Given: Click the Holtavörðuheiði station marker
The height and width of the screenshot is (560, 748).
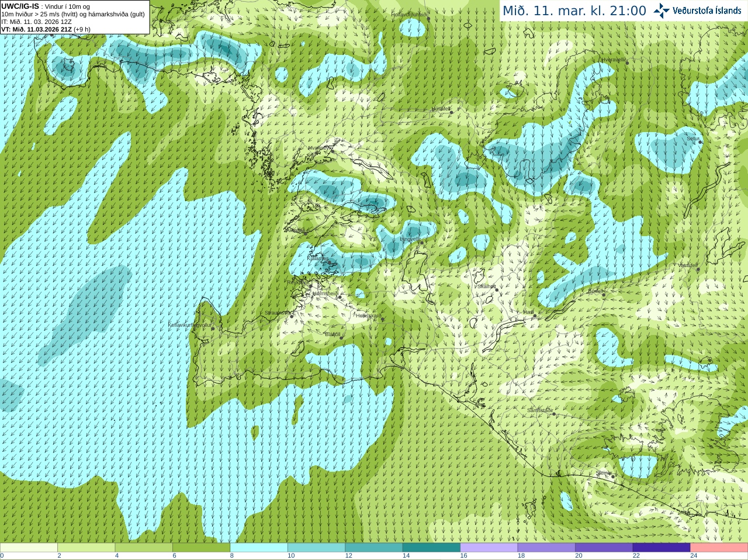Looking at the screenshot, I should [428, 19].
